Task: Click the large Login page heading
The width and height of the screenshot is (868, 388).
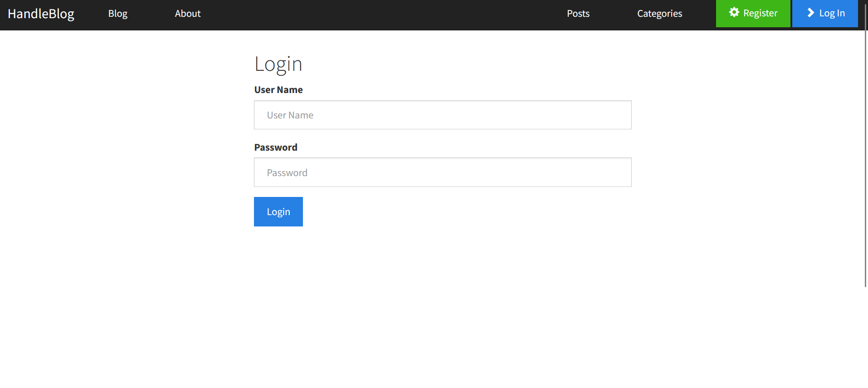Action: (x=278, y=64)
